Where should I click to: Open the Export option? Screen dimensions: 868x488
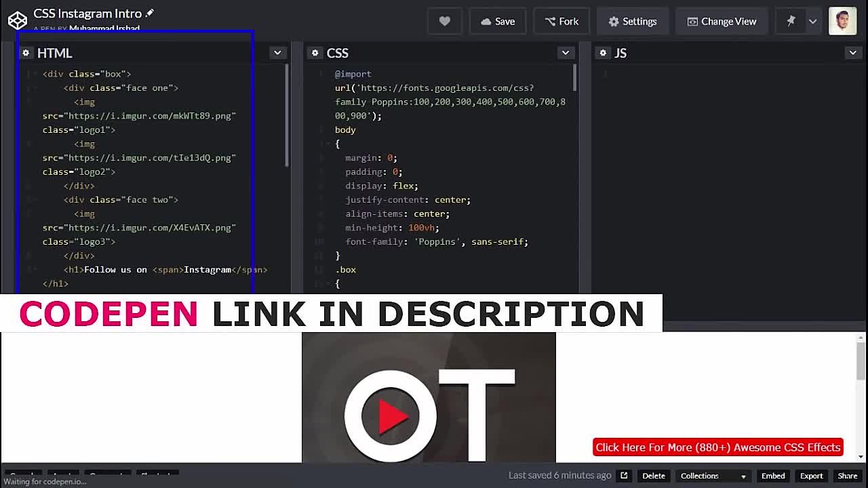pos(812,476)
